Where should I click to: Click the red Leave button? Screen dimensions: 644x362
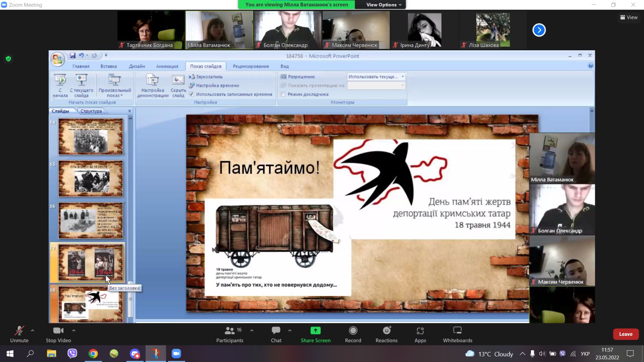pos(625,334)
